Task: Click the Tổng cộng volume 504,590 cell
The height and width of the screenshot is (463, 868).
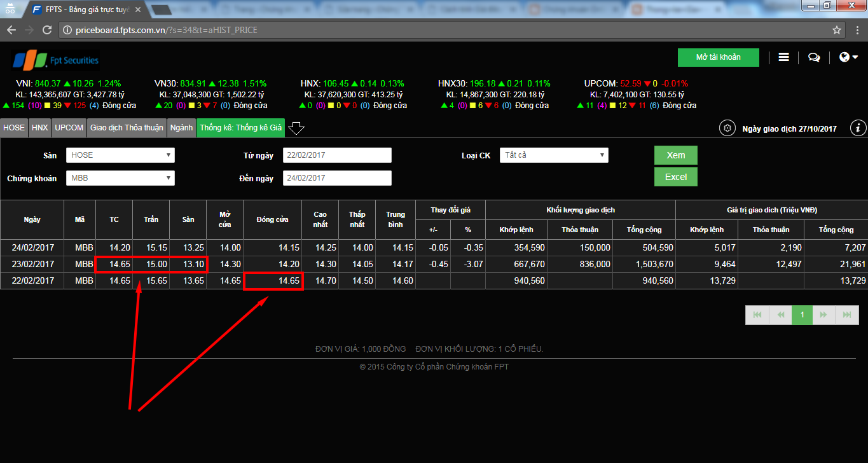Action: 645,247
